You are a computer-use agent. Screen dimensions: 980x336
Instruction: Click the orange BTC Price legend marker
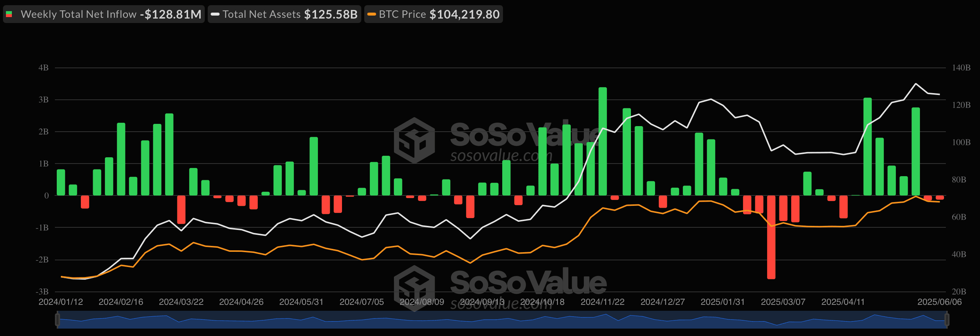pos(372,14)
